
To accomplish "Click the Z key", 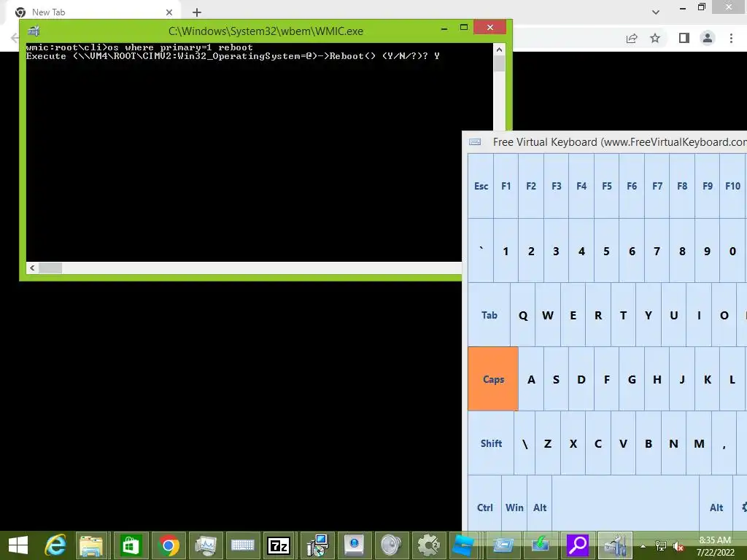I will pyautogui.click(x=547, y=443).
